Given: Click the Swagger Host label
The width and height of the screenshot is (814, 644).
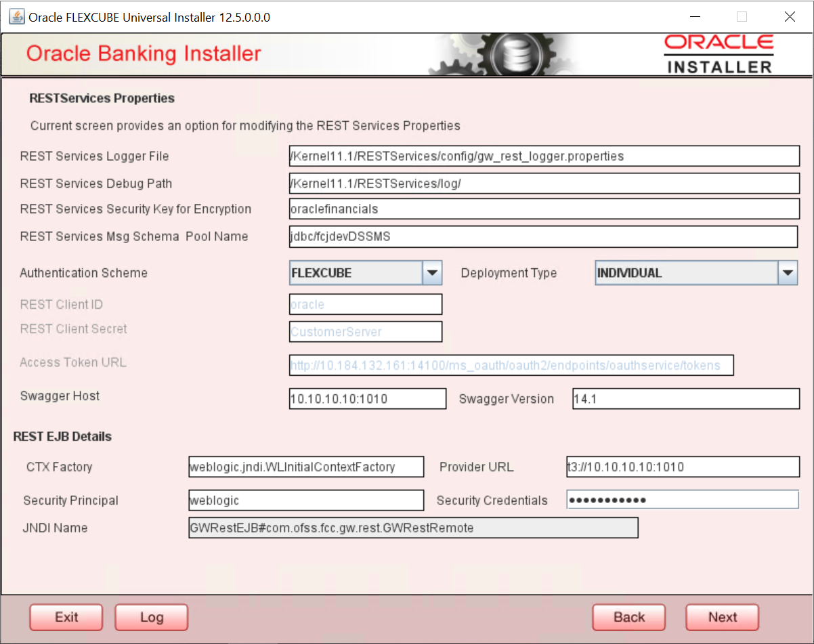Looking at the screenshot, I should (x=60, y=395).
